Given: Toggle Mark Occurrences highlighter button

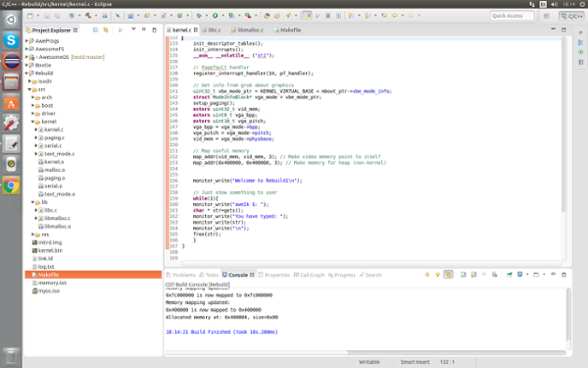Looking at the screenshot, I should 307,16.
